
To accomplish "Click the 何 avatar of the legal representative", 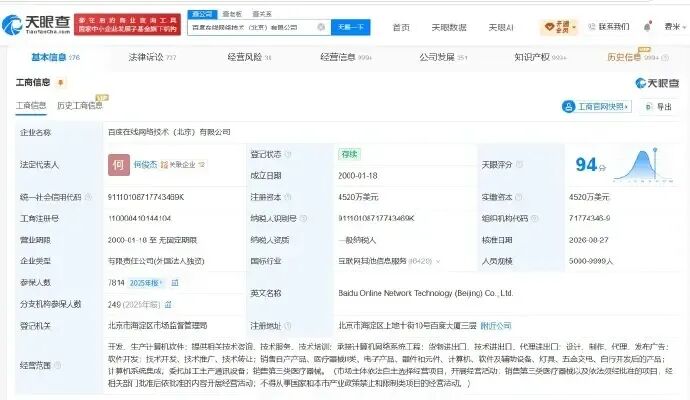I will 119,165.
